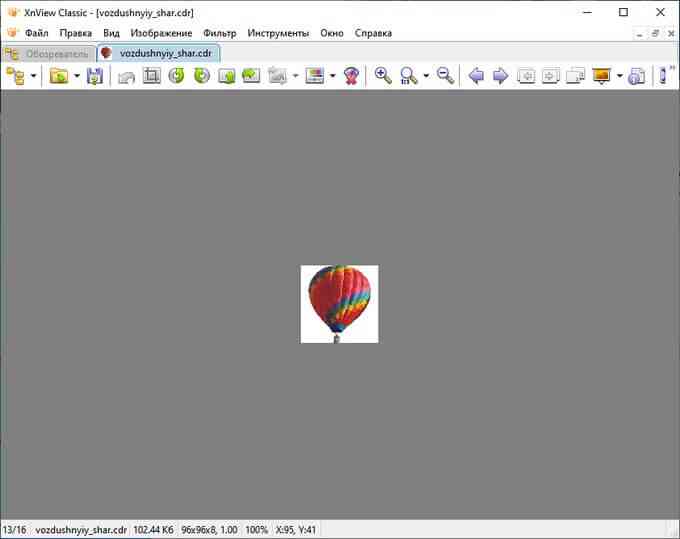This screenshot has height=539, width=680.
Task: Close the inner document window
Action: [671, 33]
